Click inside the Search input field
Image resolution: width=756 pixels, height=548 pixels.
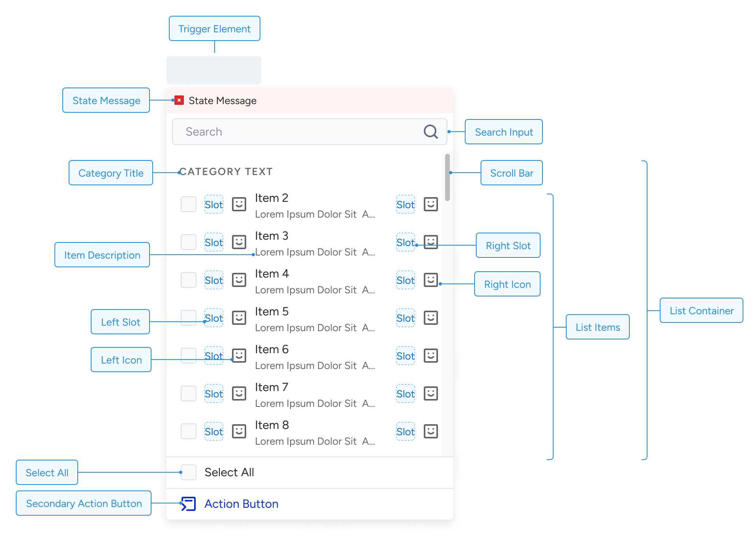click(x=276, y=132)
